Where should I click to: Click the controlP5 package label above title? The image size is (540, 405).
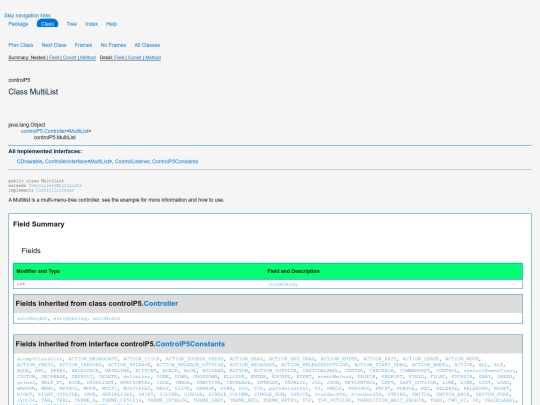coord(19,80)
